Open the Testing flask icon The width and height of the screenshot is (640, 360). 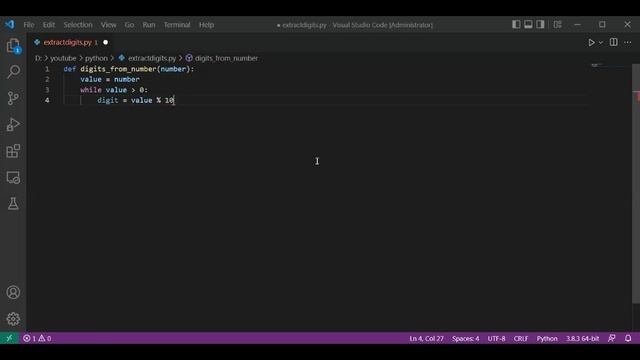pos(13,204)
